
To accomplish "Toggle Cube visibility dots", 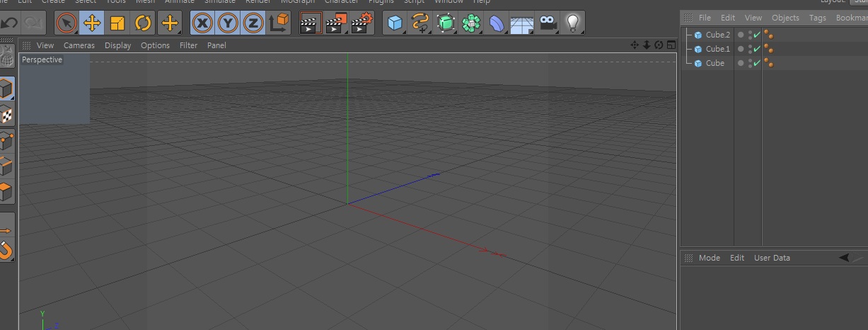I will tap(750, 63).
